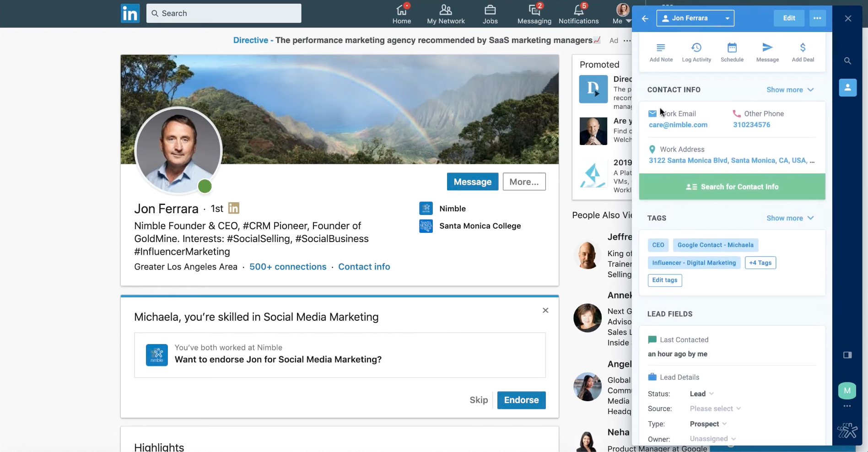Image resolution: width=868 pixels, height=452 pixels.
Task: Click Nimble logo at sidebar bottom
Action: [x=847, y=430]
